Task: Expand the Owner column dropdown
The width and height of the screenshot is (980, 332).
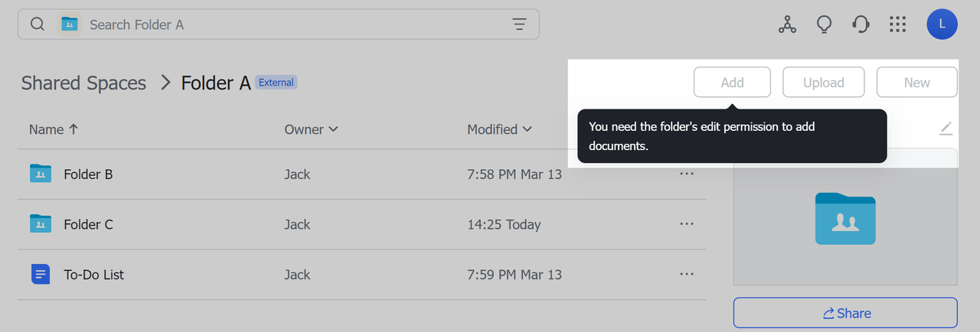Action: point(311,129)
